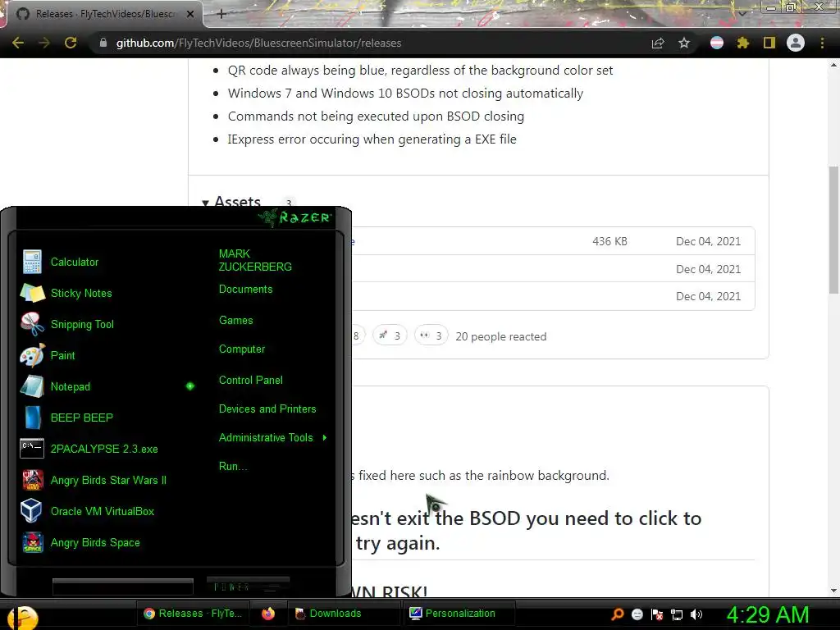This screenshot has height=630, width=840.
Task: Toggle the browser side panel
Action: [x=769, y=43]
